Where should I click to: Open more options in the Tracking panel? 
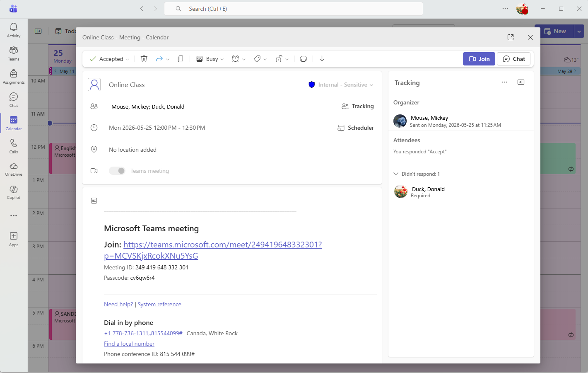504,82
